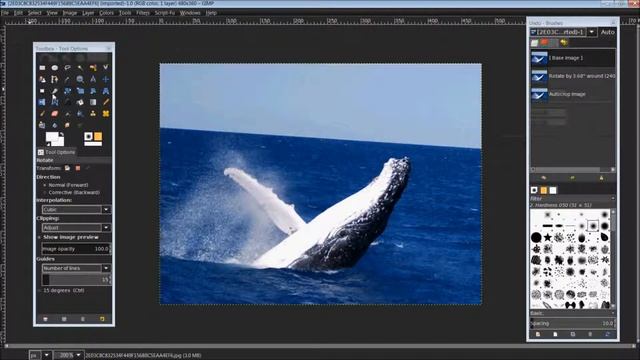640x360 pixels.
Task: Set Transform to affect layer
Action: [x=67, y=168]
